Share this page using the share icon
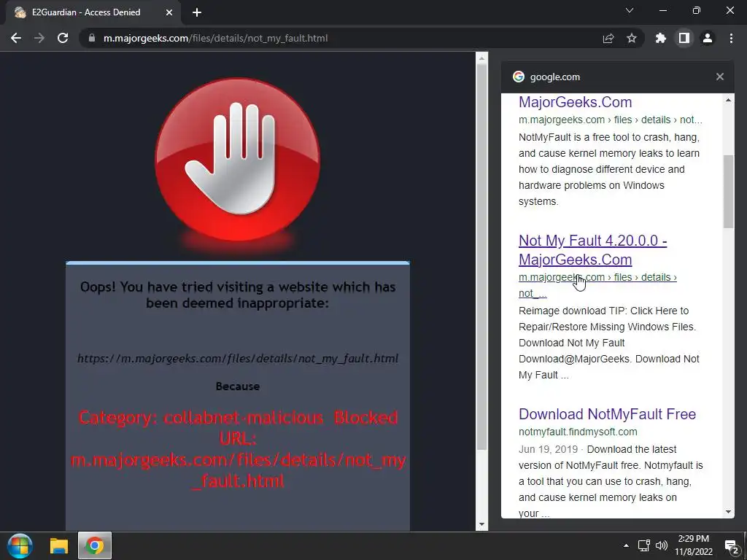 pyautogui.click(x=608, y=38)
